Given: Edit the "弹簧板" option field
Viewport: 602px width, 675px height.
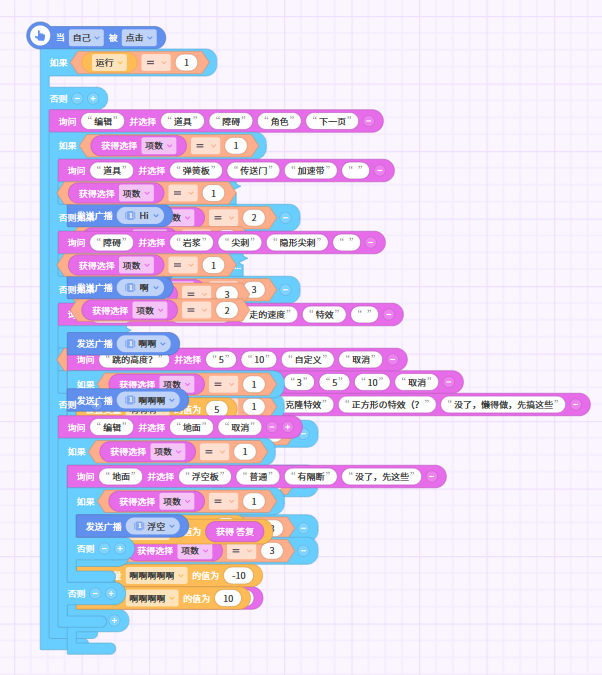Looking at the screenshot, I should point(196,171).
